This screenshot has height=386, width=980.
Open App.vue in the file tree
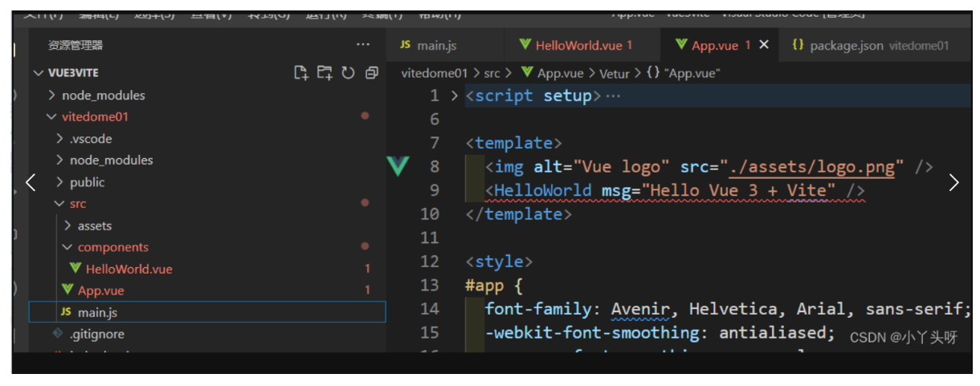tap(92, 291)
